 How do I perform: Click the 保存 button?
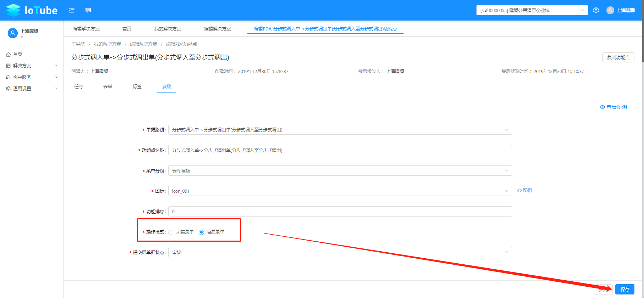[625, 289]
